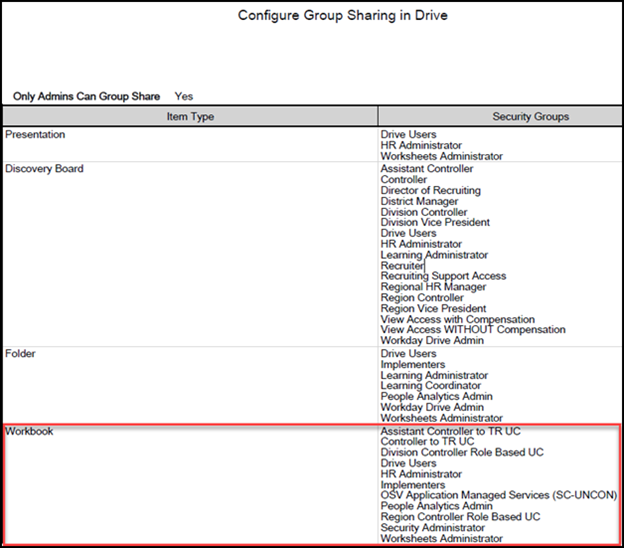Click Drive Users in the Discovery Board row
The image size is (624, 548).
[408, 233]
